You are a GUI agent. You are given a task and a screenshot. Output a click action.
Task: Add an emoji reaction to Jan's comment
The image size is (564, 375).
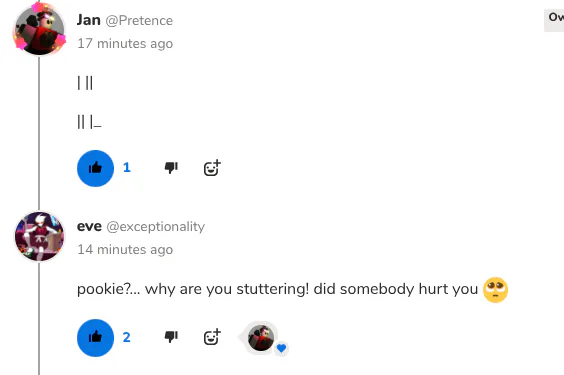click(212, 168)
